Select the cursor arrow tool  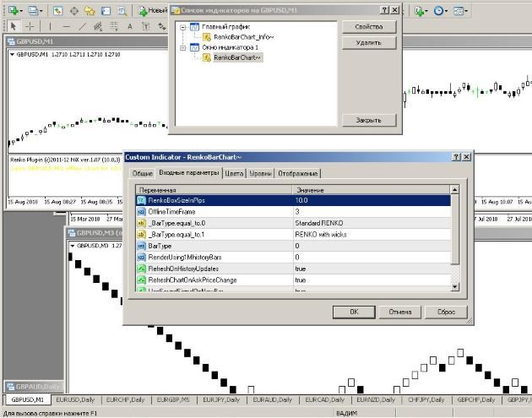(11, 26)
